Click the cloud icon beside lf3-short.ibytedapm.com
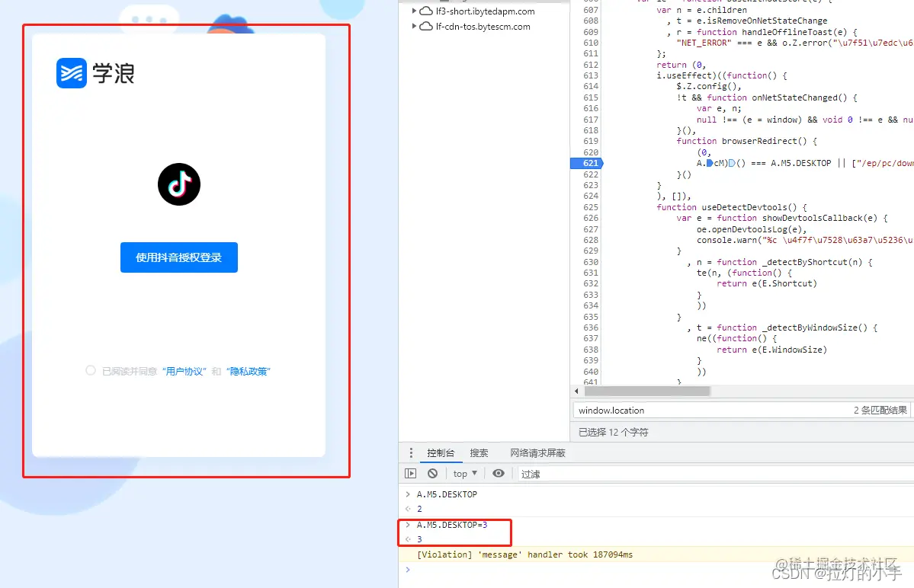This screenshot has width=914, height=588. pyautogui.click(x=426, y=11)
